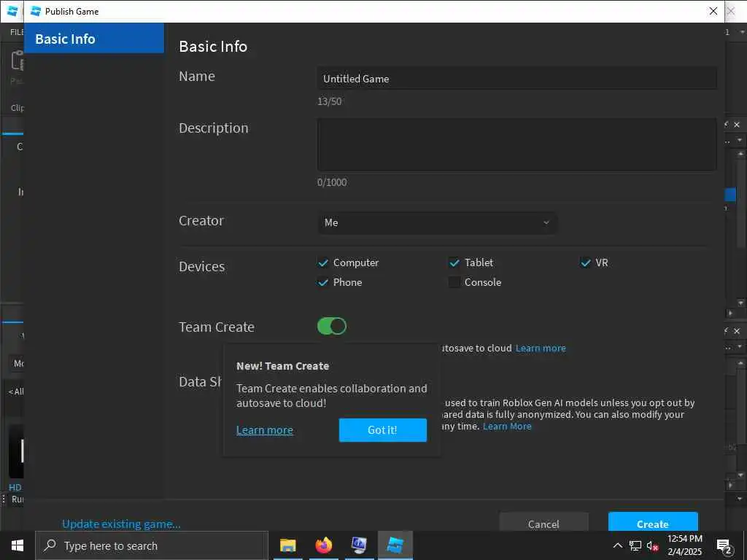747x560 pixels.
Task: Click the 0/1000 description character counter
Action: pyautogui.click(x=332, y=182)
